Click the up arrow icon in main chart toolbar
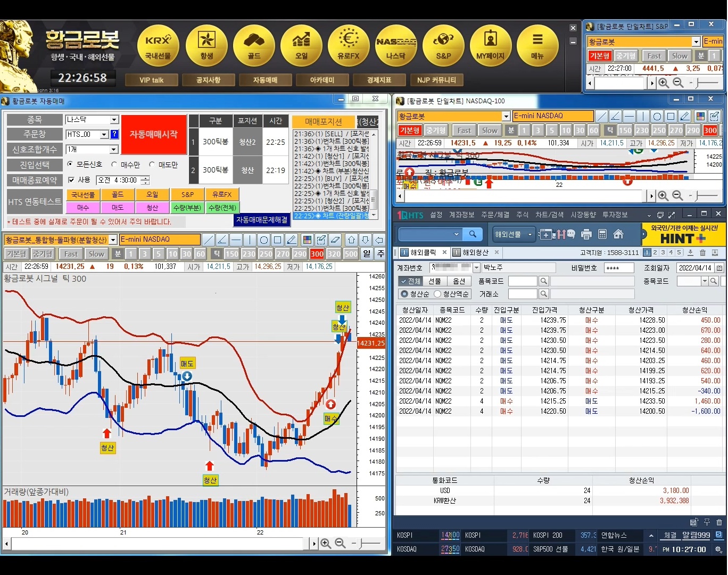 point(351,240)
